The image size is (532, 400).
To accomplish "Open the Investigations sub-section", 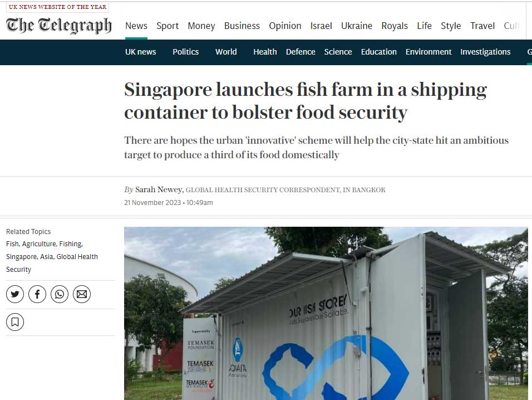I will (485, 52).
